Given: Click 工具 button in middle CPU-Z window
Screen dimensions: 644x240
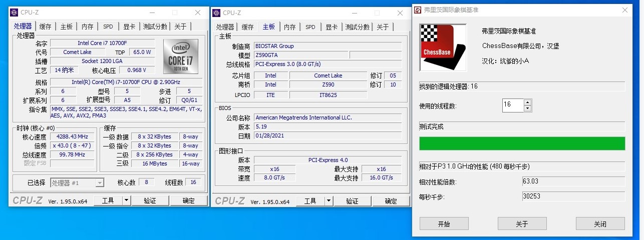Looking at the screenshot, I should click(310, 201).
